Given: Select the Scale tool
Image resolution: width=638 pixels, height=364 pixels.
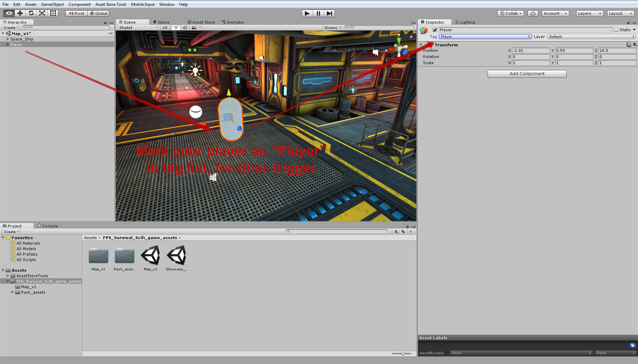Looking at the screenshot, I should coord(42,13).
